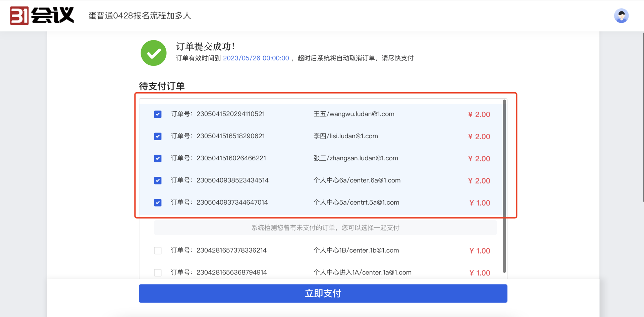
Task: Click the 立即支付 button
Action: [323, 294]
